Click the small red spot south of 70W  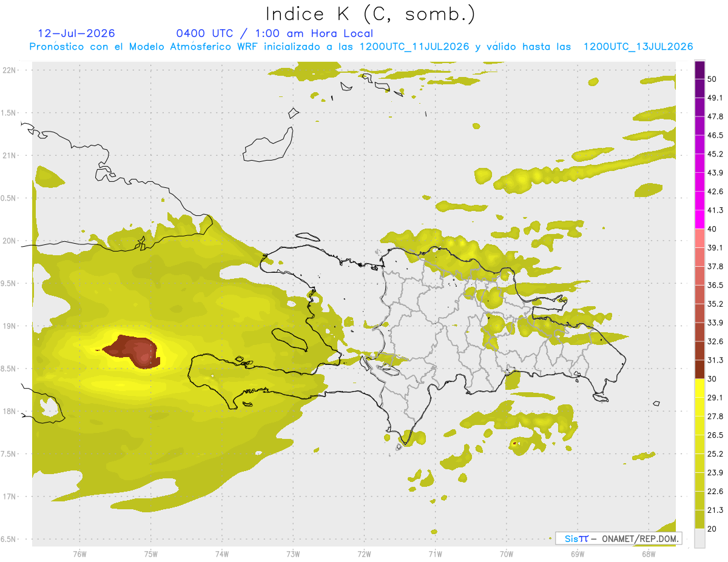coord(514,444)
